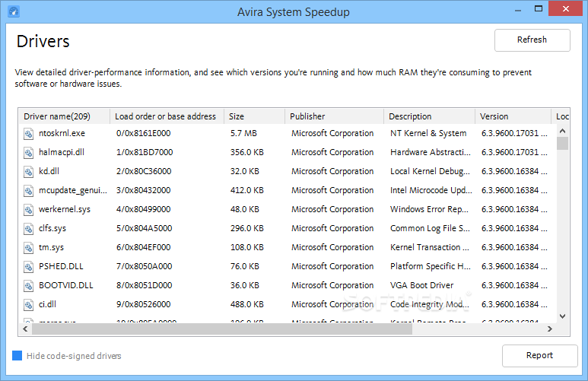The height and width of the screenshot is (381, 588).
Task: Select the PSHED.DLL driver name
Action: click(61, 266)
